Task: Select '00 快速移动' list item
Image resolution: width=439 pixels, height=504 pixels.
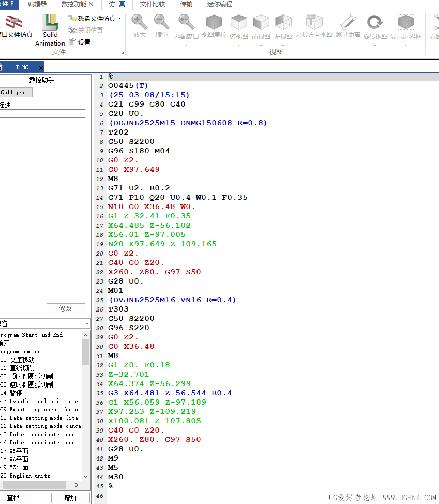Action: [x=18, y=360]
